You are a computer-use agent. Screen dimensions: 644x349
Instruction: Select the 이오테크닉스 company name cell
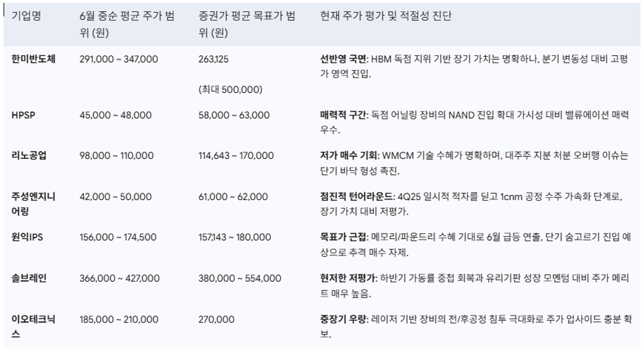coord(33,327)
